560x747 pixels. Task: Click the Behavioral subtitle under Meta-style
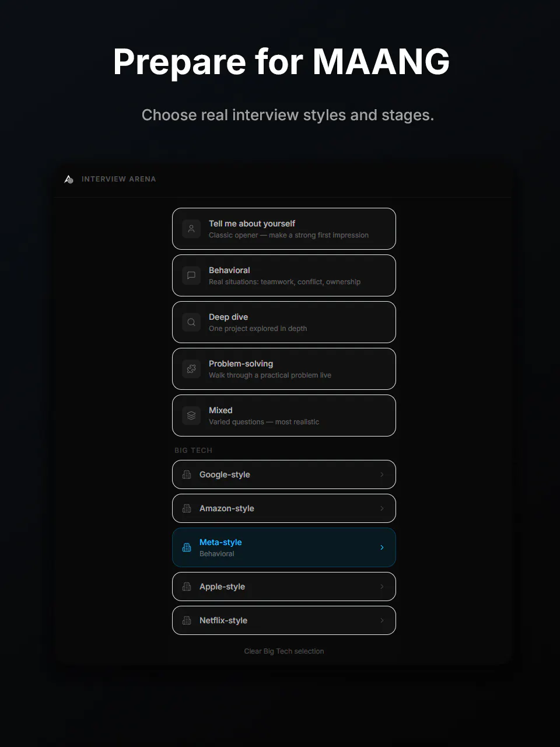pyautogui.click(x=217, y=554)
